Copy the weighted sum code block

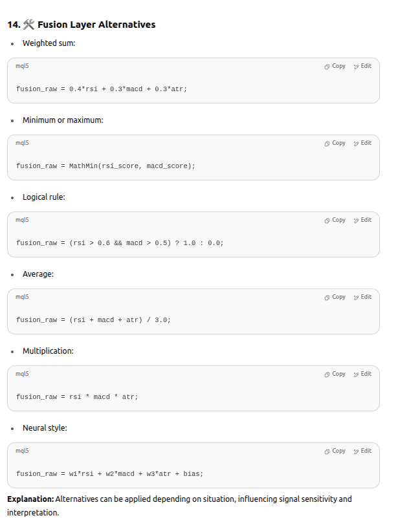coord(335,66)
